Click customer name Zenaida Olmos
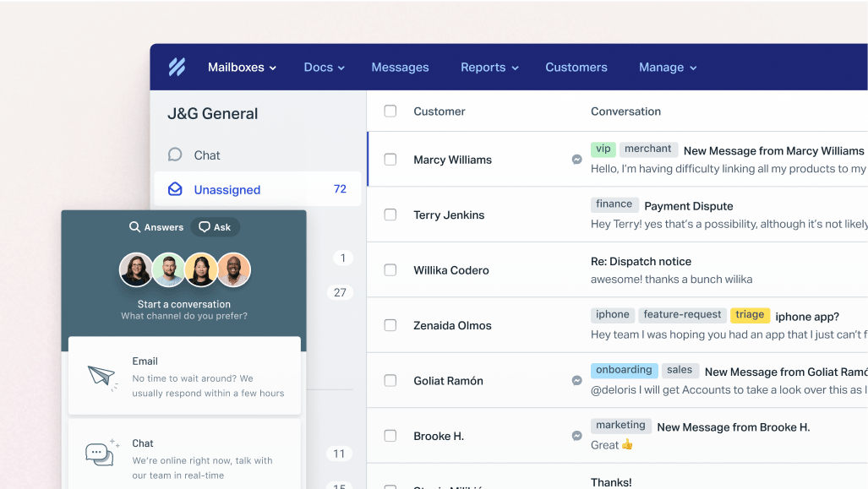This screenshot has width=868, height=489. tap(452, 326)
